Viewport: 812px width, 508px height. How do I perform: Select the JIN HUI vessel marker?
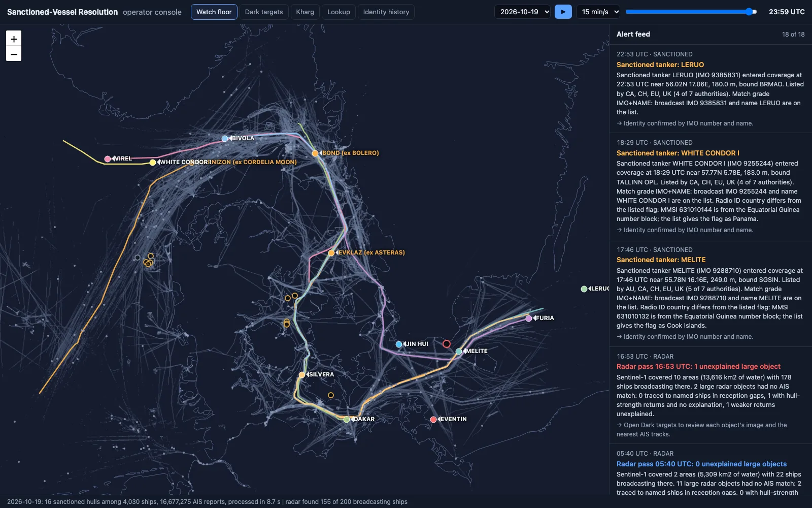[x=399, y=344]
